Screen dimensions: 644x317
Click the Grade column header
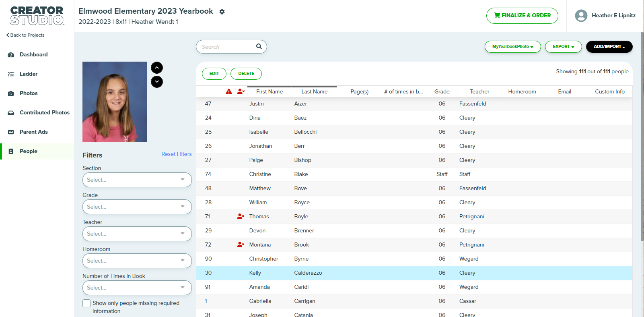point(442,91)
